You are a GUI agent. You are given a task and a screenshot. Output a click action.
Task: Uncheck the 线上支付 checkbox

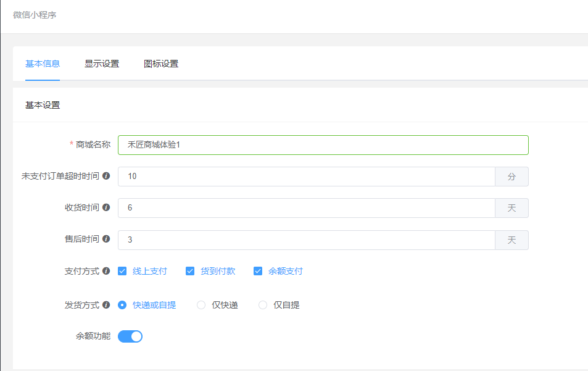122,271
